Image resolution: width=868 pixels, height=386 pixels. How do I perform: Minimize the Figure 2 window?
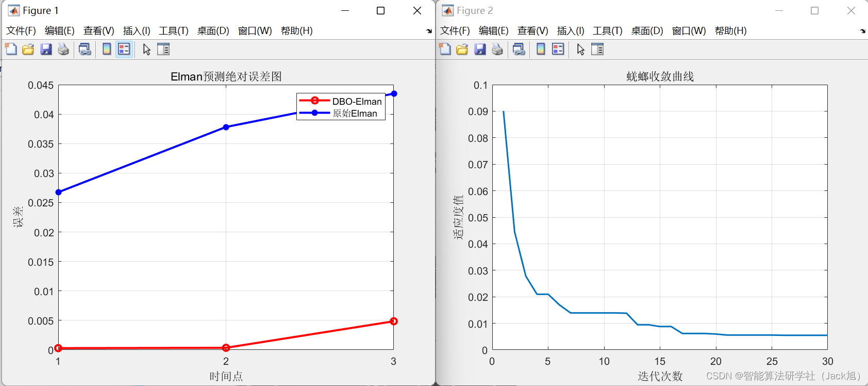coord(779,10)
